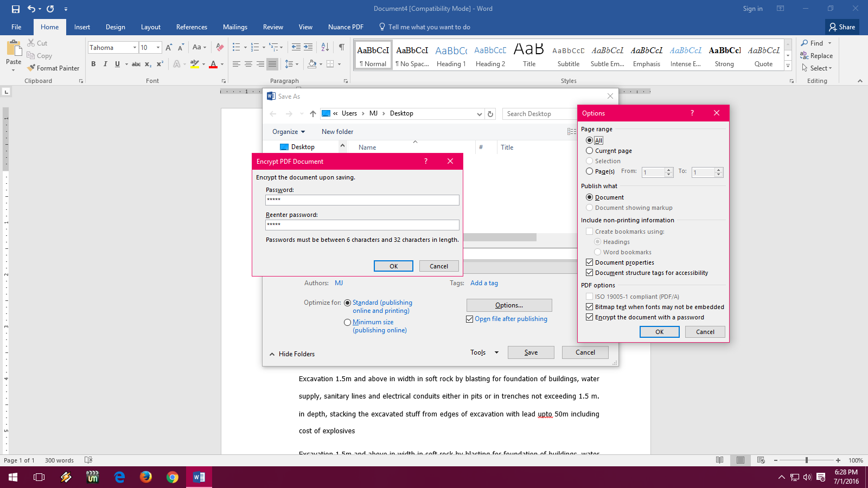Image resolution: width=868 pixels, height=488 pixels.
Task: Toggle Open file after publishing checkbox
Action: pos(470,319)
